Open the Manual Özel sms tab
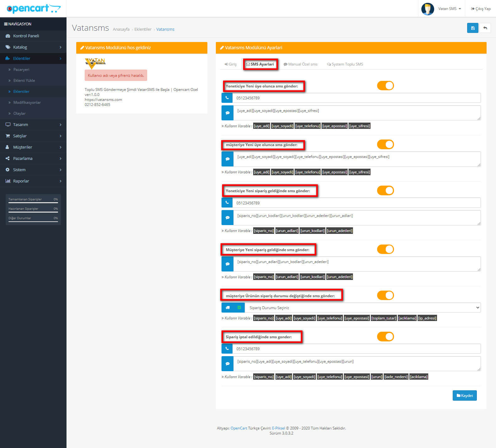 [x=301, y=64]
